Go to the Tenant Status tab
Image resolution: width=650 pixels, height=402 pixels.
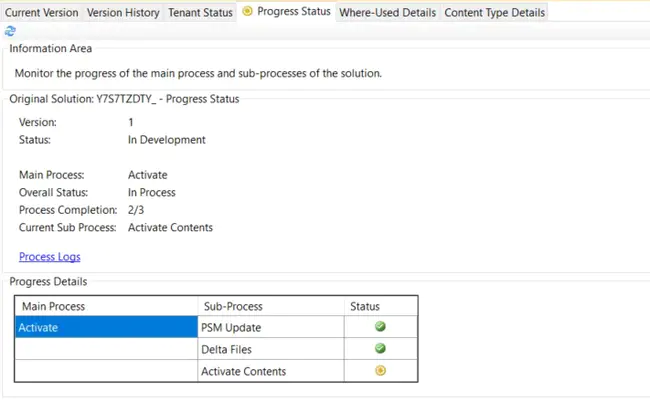(200, 13)
